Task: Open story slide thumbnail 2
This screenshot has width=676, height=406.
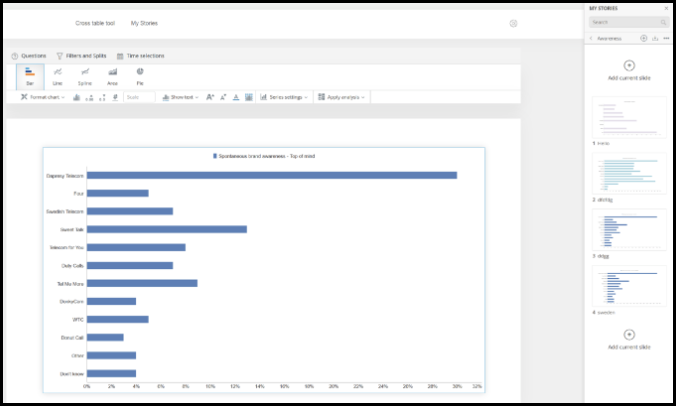Action: [629, 173]
